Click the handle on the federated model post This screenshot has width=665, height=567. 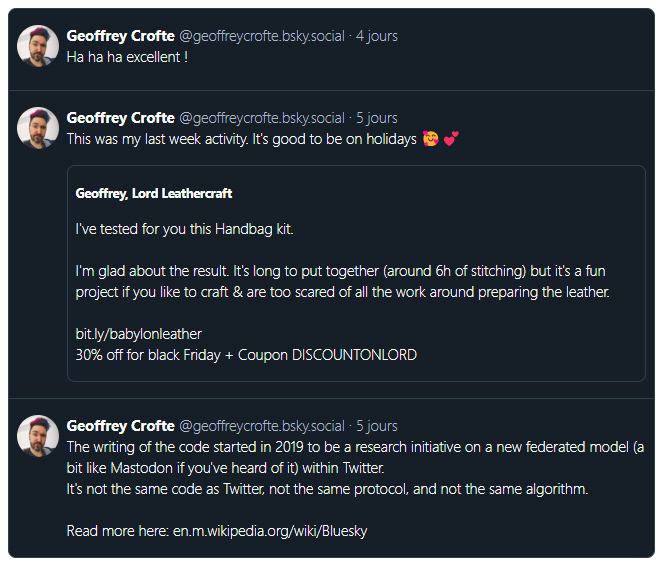(x=262, y=426)
